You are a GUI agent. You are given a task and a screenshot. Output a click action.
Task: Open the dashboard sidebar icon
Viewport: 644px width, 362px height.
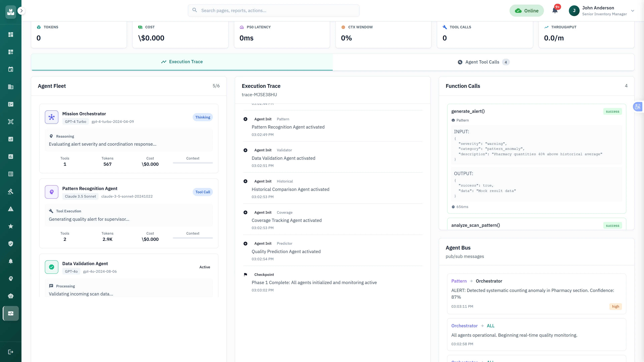click(x=11, y=35)
